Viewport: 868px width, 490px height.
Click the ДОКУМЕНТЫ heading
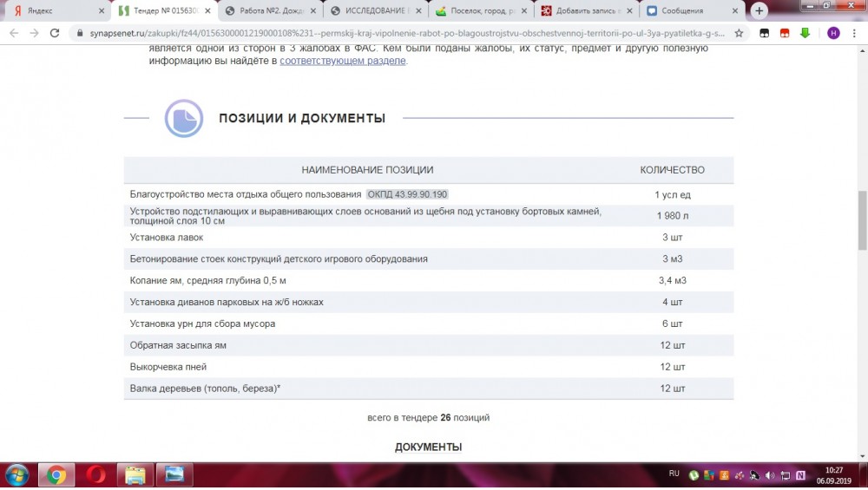pyautogui.click(x=428, y=447)
